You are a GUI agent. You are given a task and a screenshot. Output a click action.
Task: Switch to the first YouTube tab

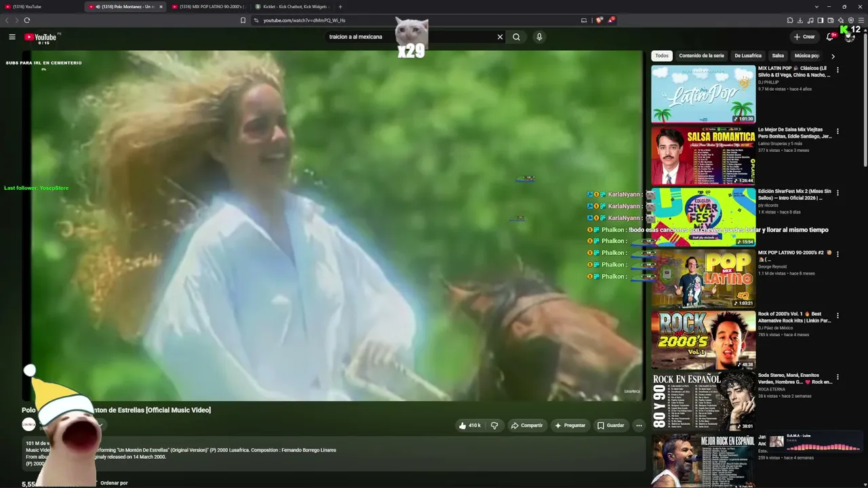click(42, 7)
